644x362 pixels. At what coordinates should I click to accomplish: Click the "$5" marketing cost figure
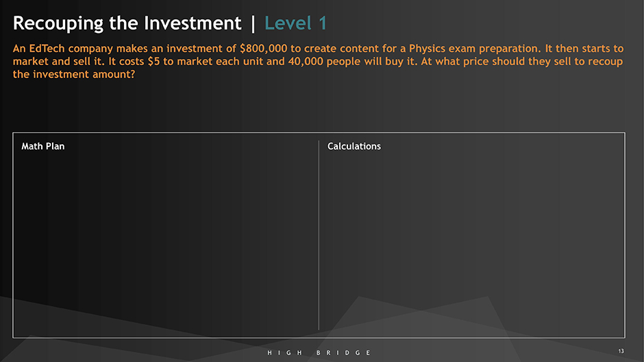pyautogui.click(x=154, y=62)
